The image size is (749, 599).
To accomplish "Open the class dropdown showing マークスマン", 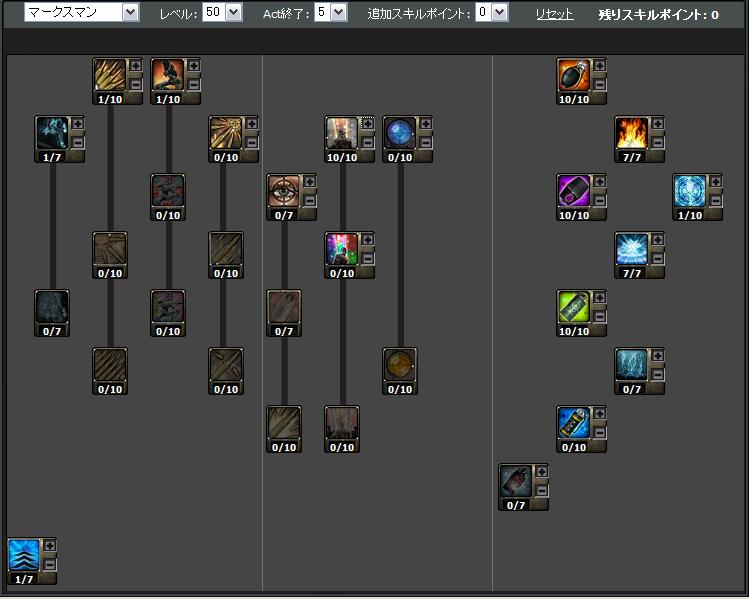I will coord(82,12).
